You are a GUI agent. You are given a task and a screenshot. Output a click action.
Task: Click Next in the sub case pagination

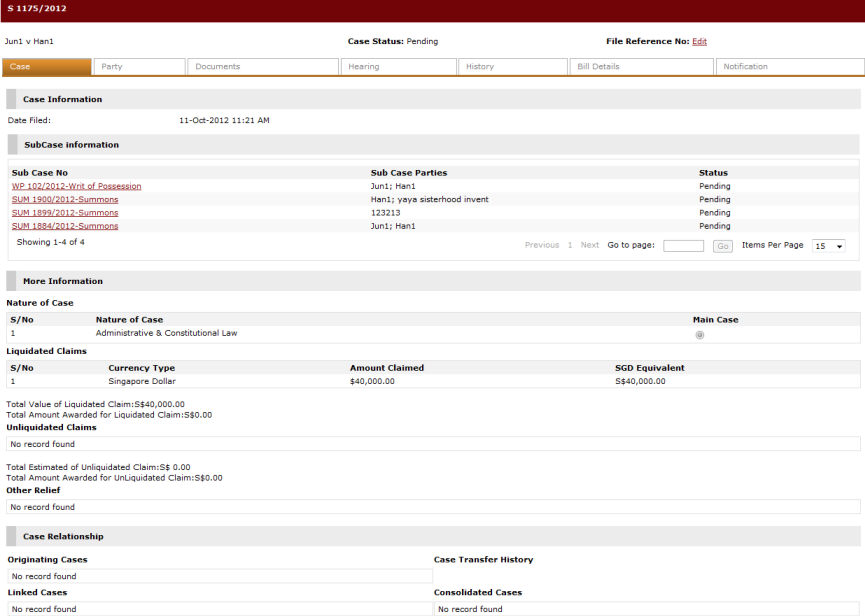coord(590,245)
